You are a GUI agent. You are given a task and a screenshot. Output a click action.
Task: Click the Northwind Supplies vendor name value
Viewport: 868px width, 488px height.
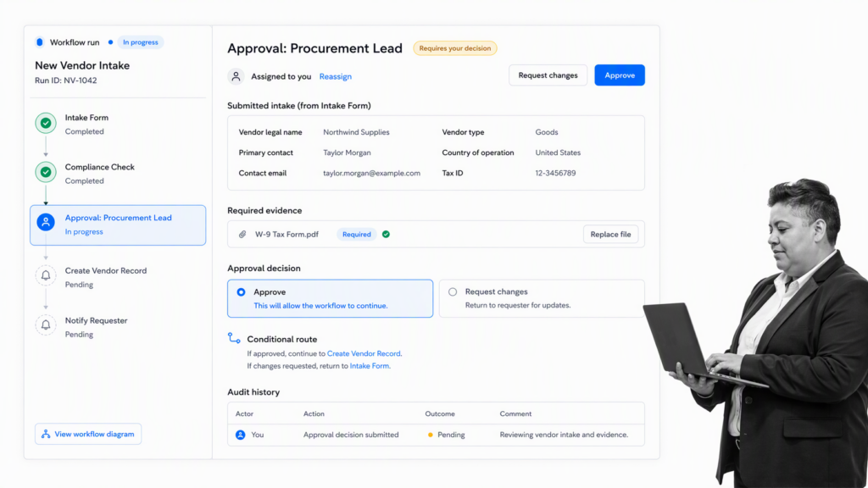pos(357,132)
